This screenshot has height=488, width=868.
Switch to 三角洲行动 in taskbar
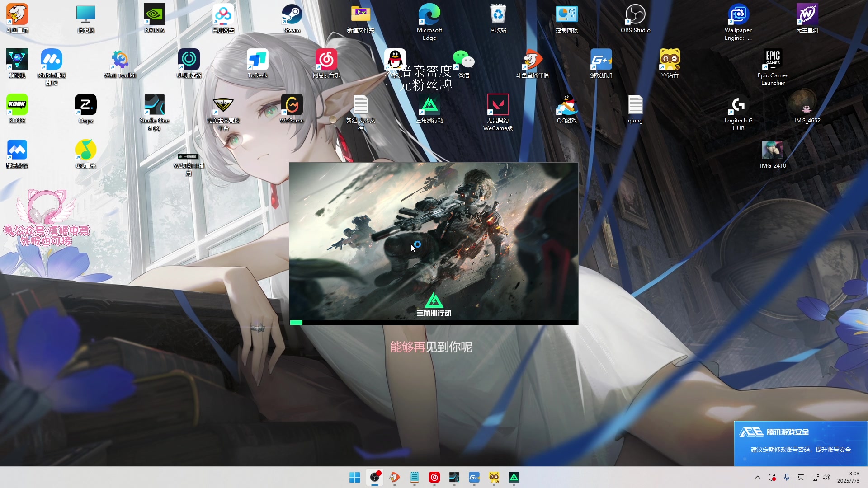coord(514,477)
